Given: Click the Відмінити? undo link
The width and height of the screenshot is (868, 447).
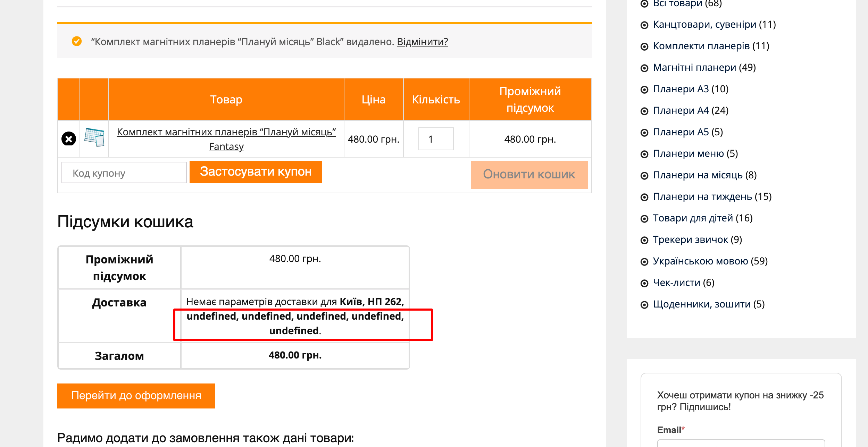Looking at the screenshot, I should pyautogui.click(x=422, y=42).
